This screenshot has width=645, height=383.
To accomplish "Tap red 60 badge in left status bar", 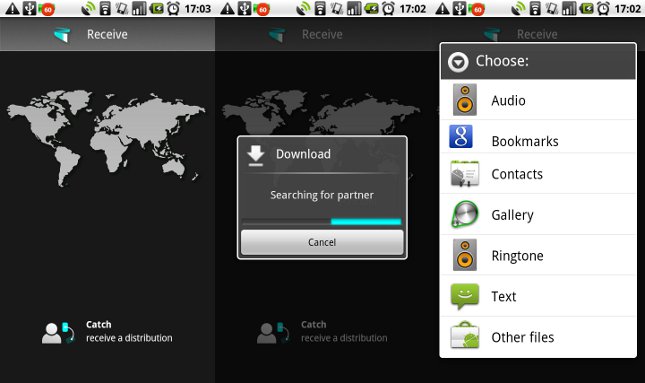I will 47,9.
